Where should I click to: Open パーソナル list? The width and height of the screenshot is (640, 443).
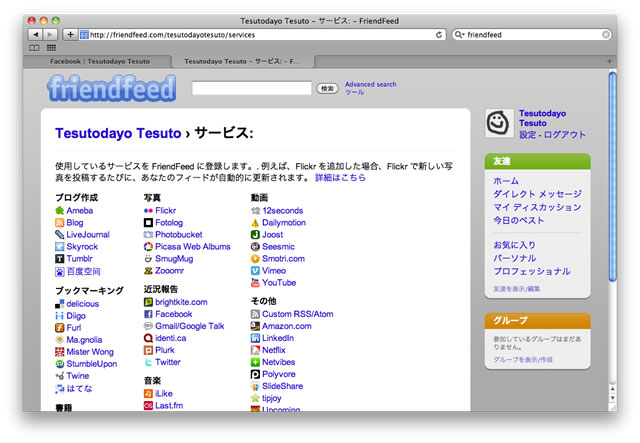[514, 258]
